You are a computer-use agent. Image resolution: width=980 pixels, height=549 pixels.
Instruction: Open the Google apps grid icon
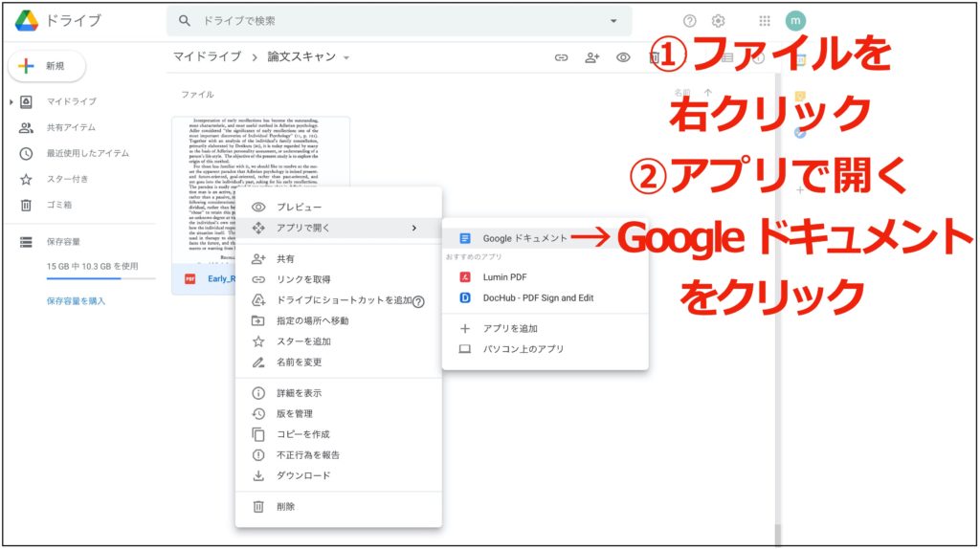(765, 21)
